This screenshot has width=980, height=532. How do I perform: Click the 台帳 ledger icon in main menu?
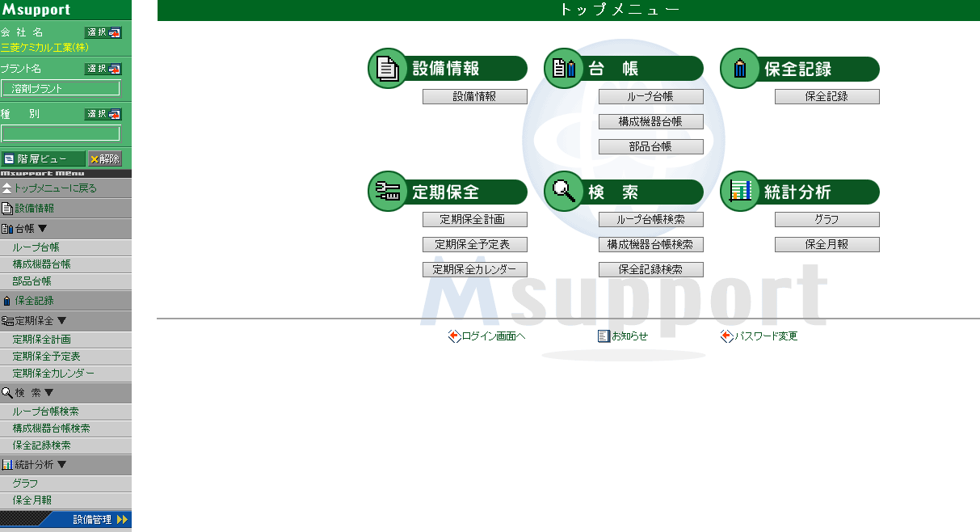(564, 69)
